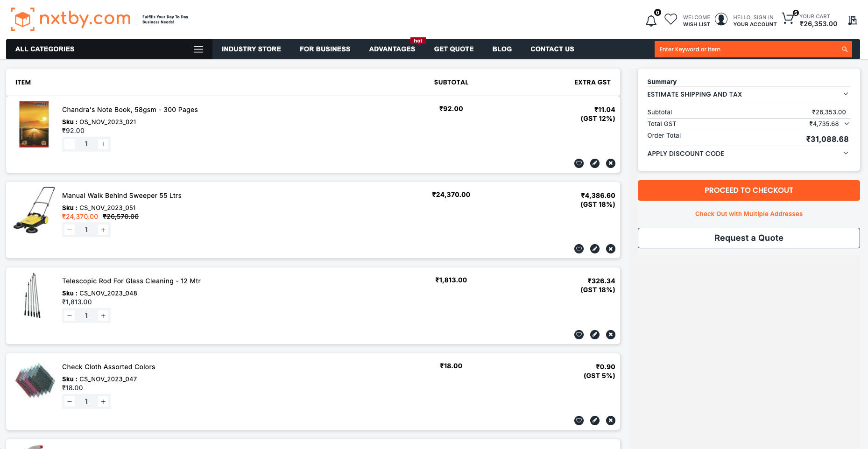Click the nxtby.com logo
The width and height of the screenshot is (868, 449).
(71, 19)
